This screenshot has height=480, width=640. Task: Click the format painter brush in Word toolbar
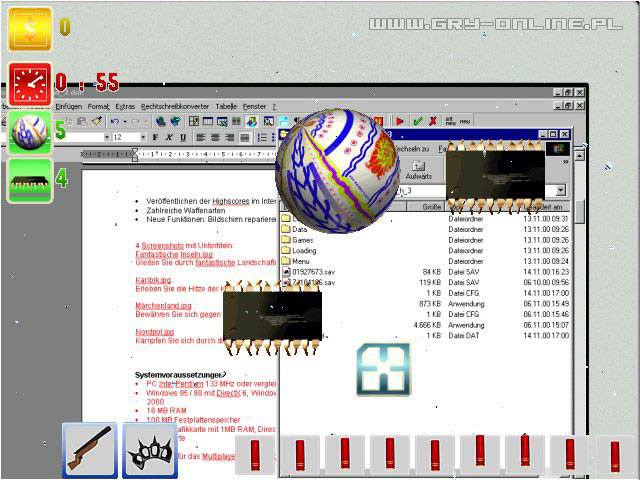click(97, 121)
